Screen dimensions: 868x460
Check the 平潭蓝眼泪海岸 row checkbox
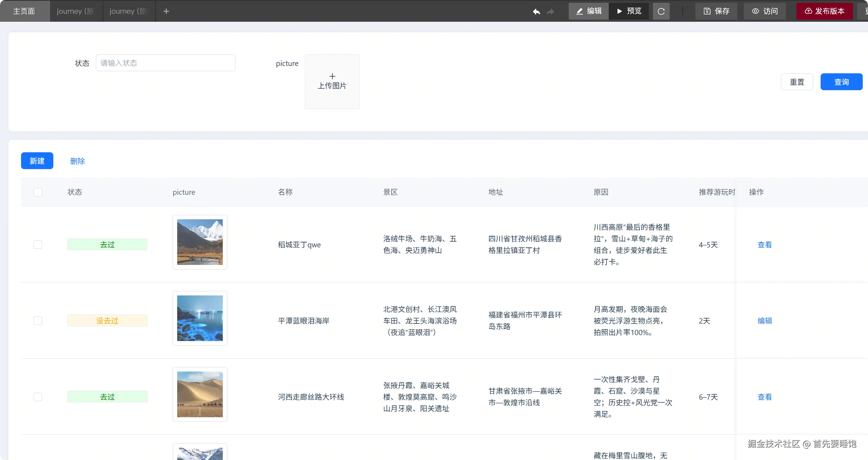(38, 321)
